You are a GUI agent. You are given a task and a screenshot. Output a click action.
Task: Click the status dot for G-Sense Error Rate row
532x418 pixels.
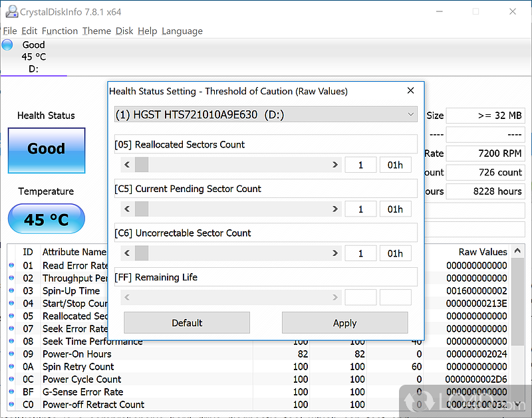(x=11, y=392)
